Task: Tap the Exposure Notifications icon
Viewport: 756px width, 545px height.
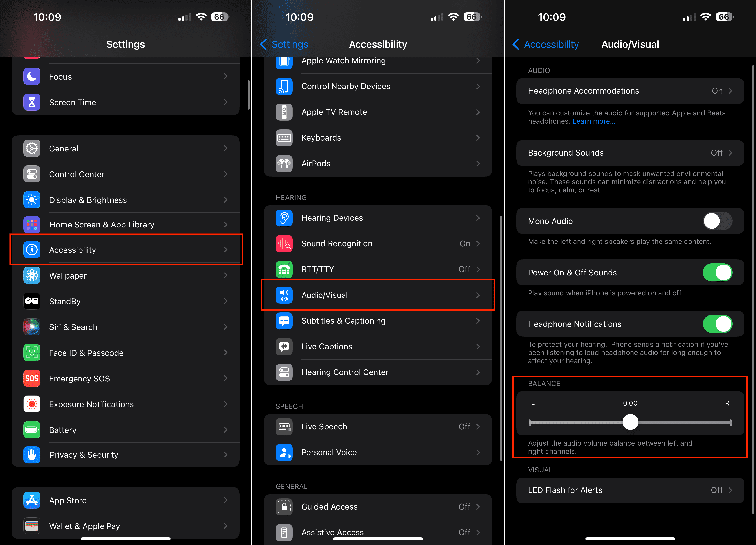Action: pos(32,404)
